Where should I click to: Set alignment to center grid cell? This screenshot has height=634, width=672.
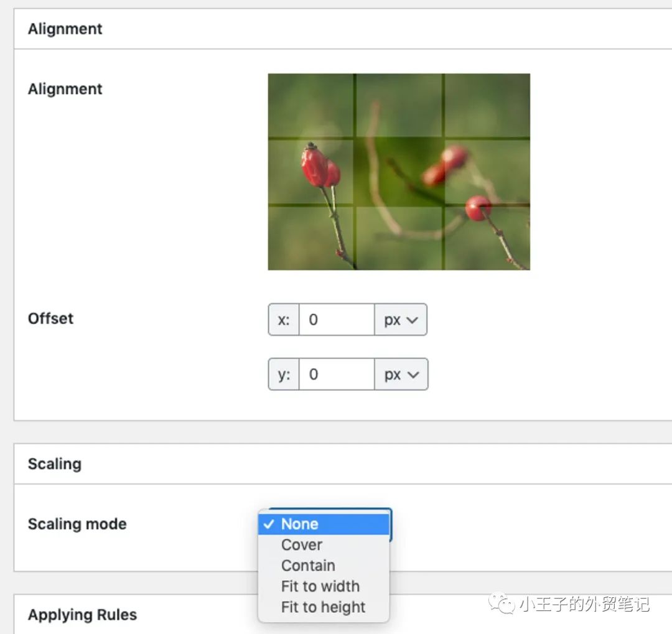(x=399, y=172)
